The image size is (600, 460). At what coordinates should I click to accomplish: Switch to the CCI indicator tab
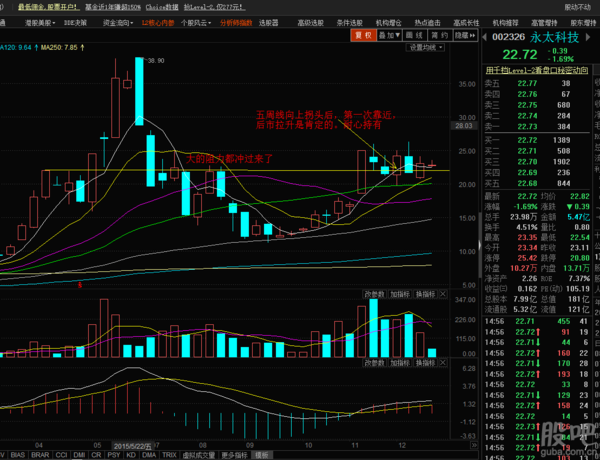pyautogui.click(x=63, y=453)
